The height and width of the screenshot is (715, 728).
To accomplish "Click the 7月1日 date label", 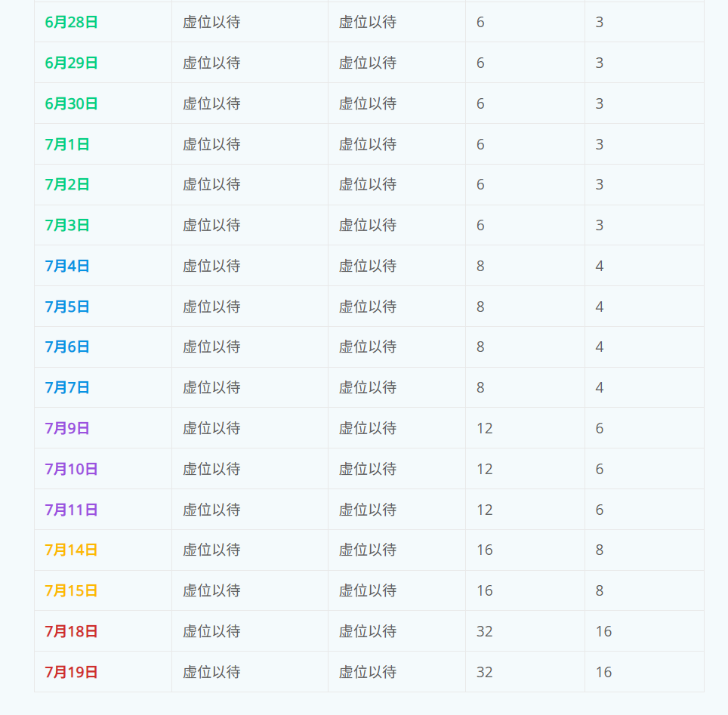I will pos(67,144).
